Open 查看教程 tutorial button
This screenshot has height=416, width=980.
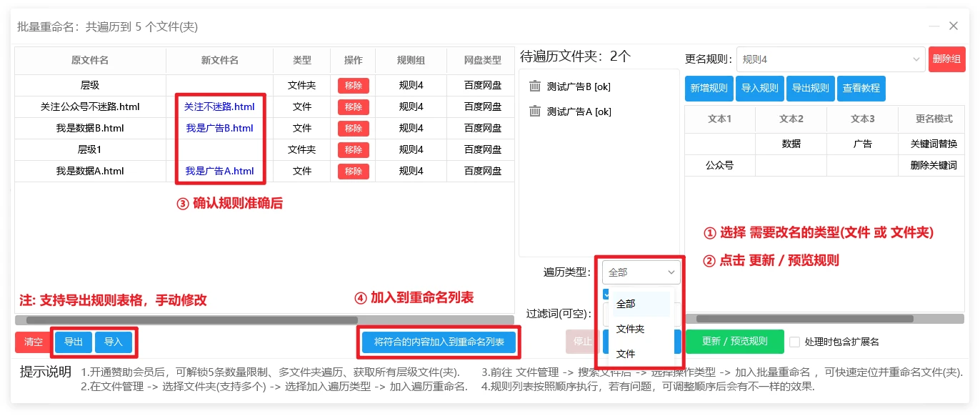[861, 89]
